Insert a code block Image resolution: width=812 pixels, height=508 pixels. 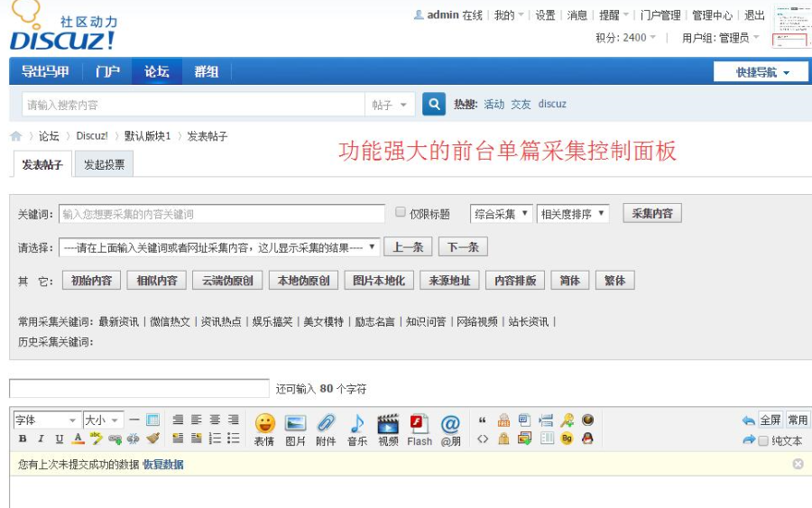coord(483,439)
